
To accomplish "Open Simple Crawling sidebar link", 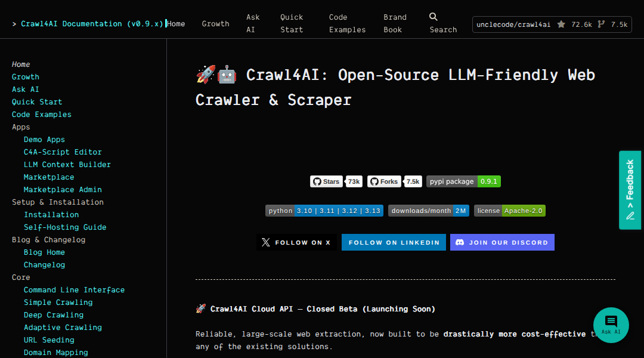I will click(58, 303).
